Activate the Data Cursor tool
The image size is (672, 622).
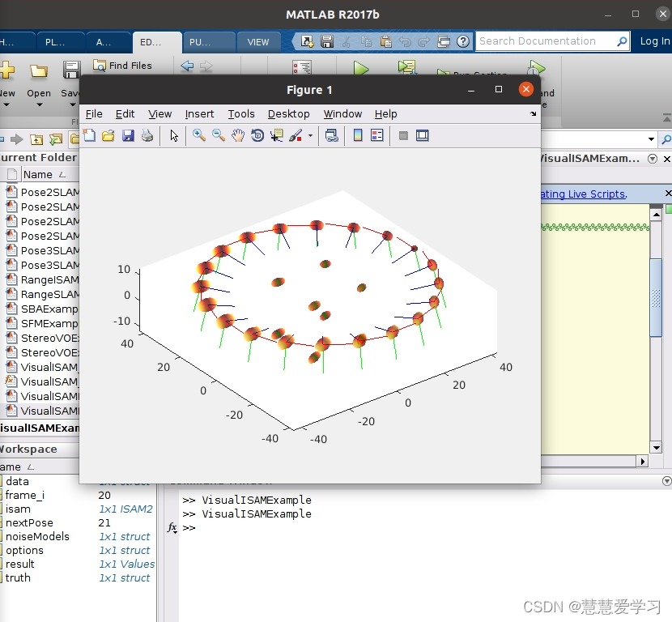tap(275, 135)
